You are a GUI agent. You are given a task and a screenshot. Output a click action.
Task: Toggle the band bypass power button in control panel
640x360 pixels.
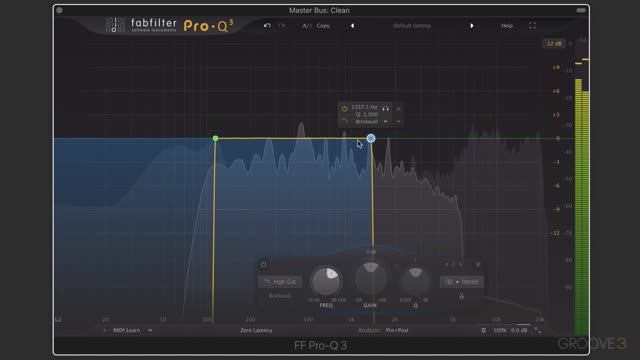click(x=264, y=264)
